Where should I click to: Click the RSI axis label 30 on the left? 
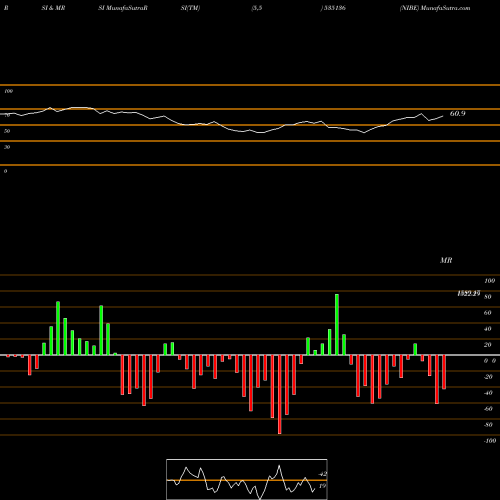pos(7,147)
